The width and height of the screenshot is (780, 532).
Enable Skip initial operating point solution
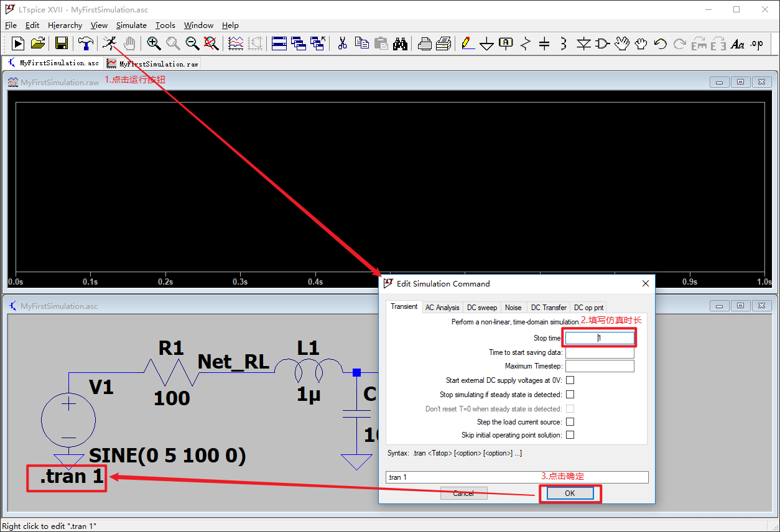[x=570, y=434]
